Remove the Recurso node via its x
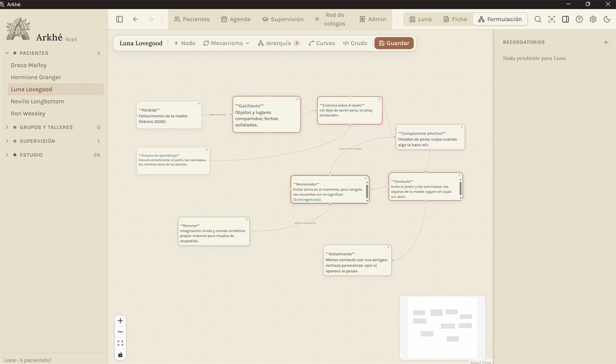 tap(247, 220)
